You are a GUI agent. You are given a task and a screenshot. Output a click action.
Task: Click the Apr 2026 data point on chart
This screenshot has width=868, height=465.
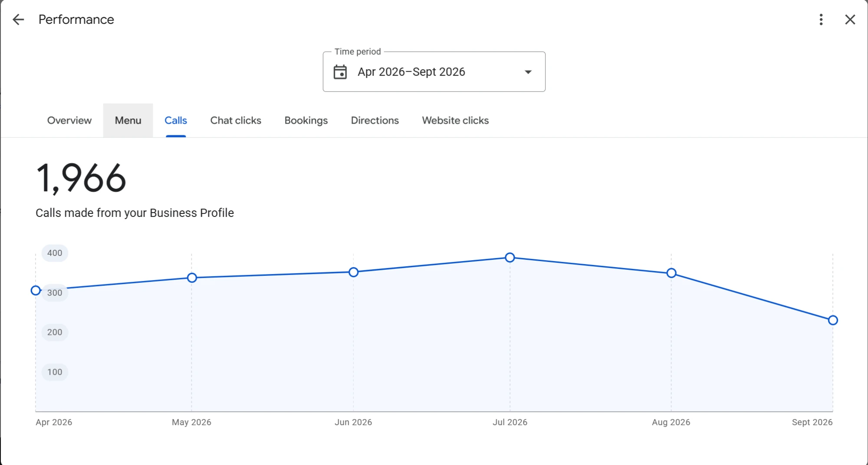tap(36, 291)
